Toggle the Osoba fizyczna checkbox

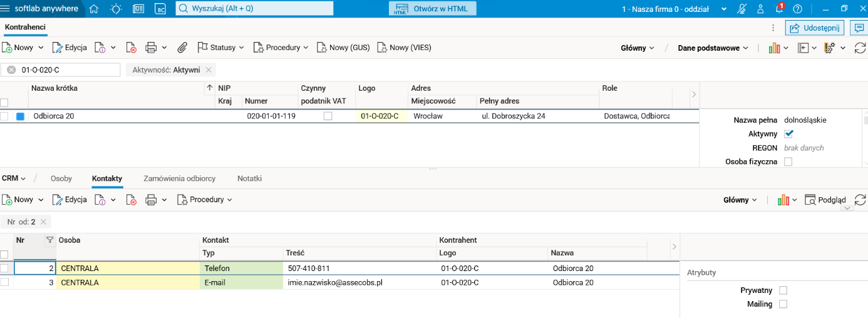point(788,162)
